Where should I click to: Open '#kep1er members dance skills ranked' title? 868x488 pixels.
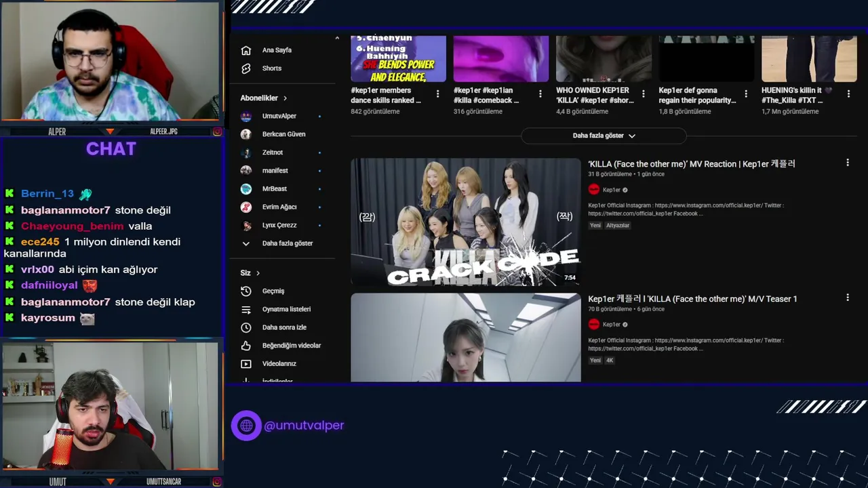386,95
